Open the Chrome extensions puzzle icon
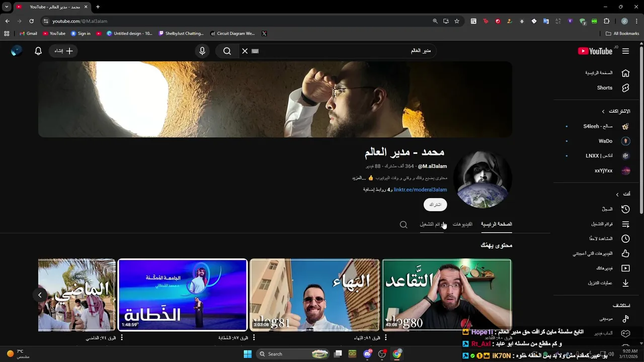 click(x=606, y=21)
